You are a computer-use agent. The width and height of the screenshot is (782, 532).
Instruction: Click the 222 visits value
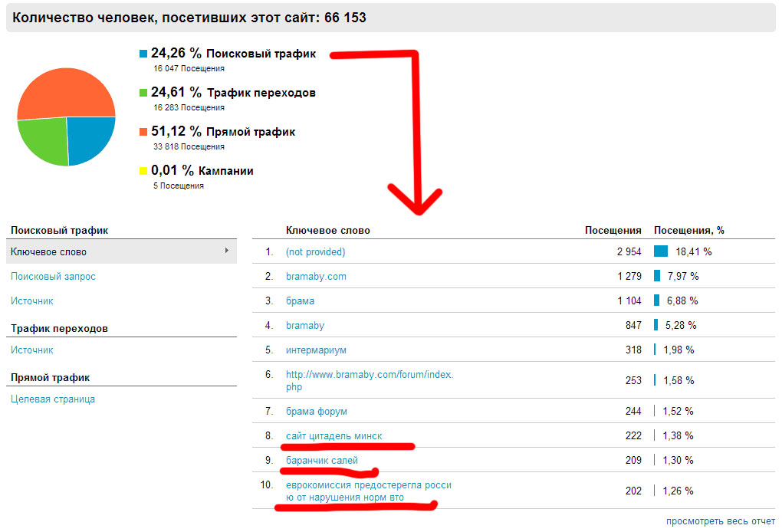633,435
